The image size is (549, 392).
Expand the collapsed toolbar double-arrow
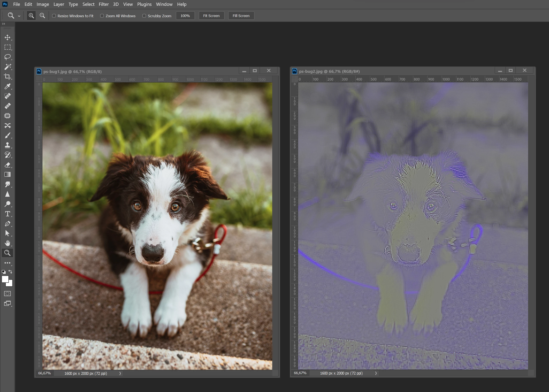3,24
